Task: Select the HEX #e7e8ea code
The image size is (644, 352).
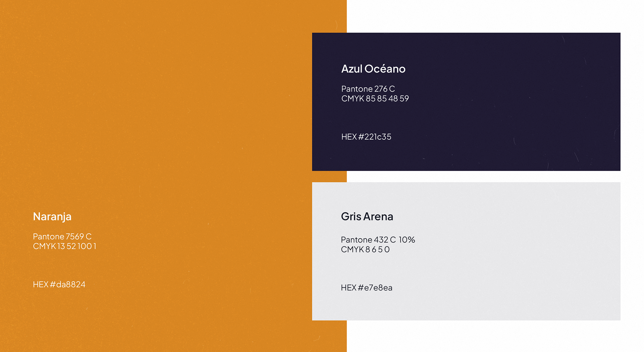Action: coord(367,288)
